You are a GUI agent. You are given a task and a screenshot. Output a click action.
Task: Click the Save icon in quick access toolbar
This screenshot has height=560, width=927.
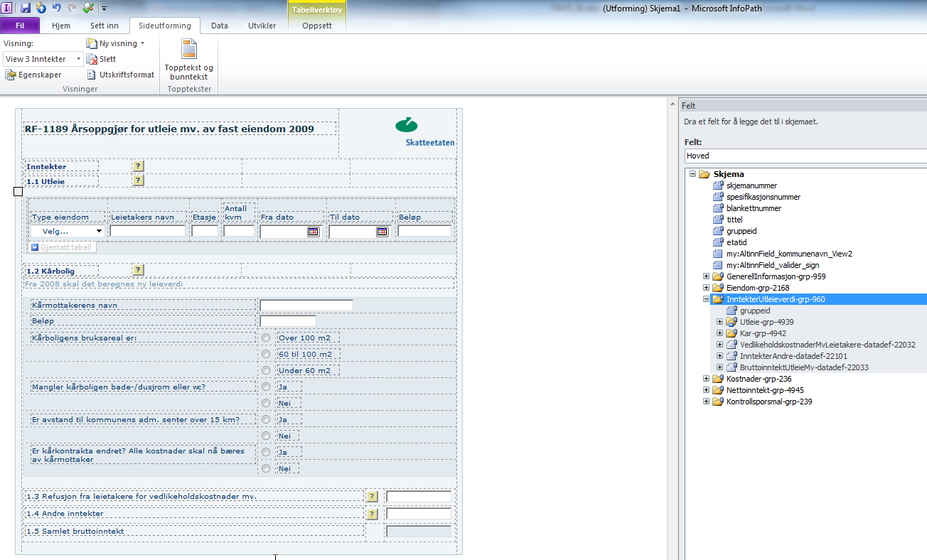pos(26,8)
